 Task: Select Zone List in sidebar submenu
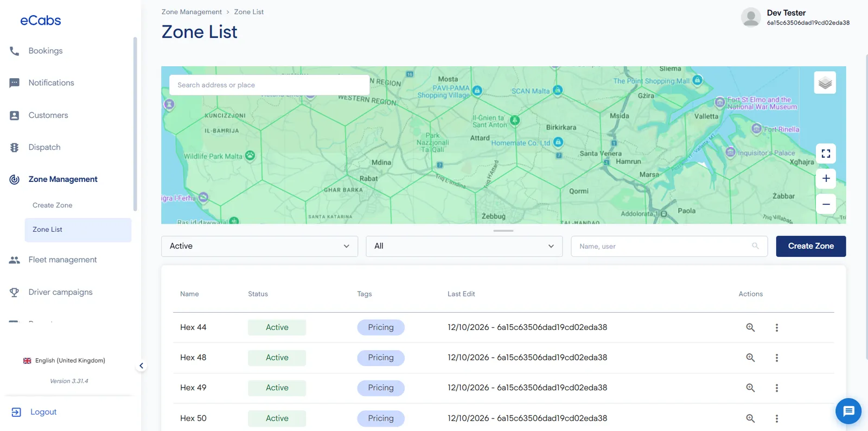pos(78,230)
